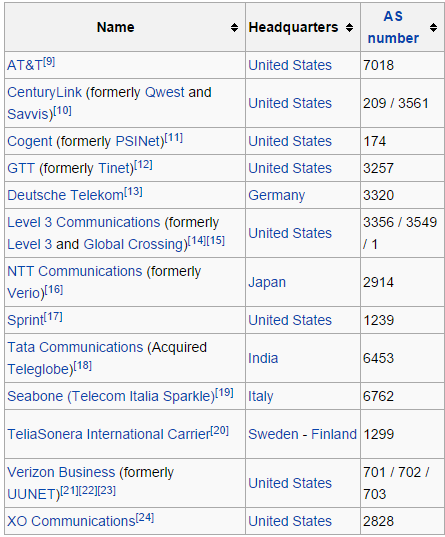Open the Japan headquarters link
Screen dimensions: 445x537
coord(267,282)
